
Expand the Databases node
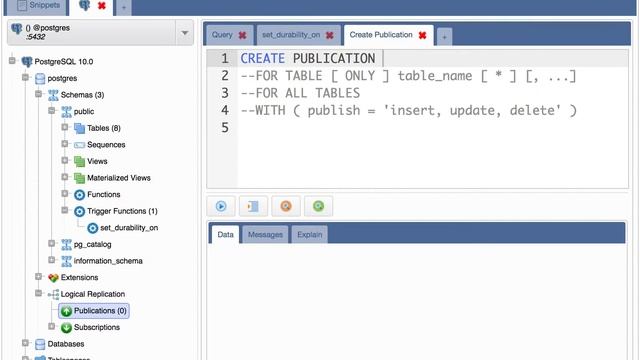[x=25, y=343]
